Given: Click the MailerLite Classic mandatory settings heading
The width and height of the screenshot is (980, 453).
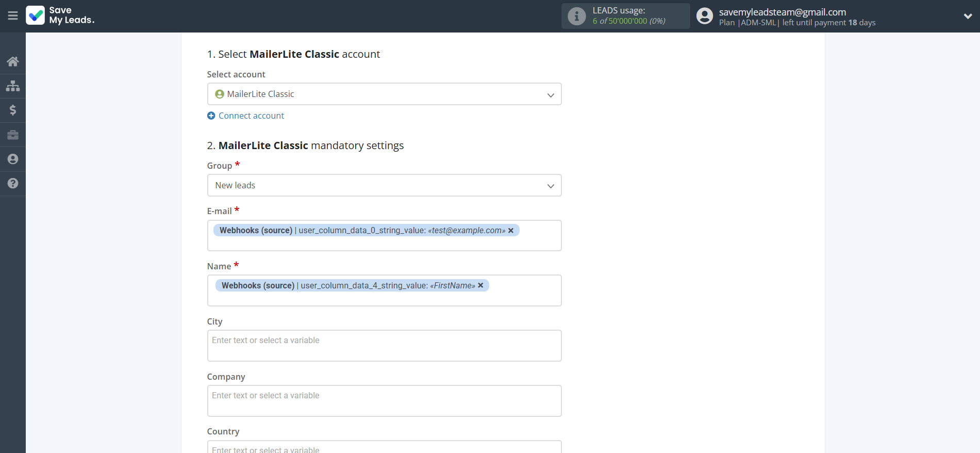Looking at the screenshot, I should tap(305, 145).
